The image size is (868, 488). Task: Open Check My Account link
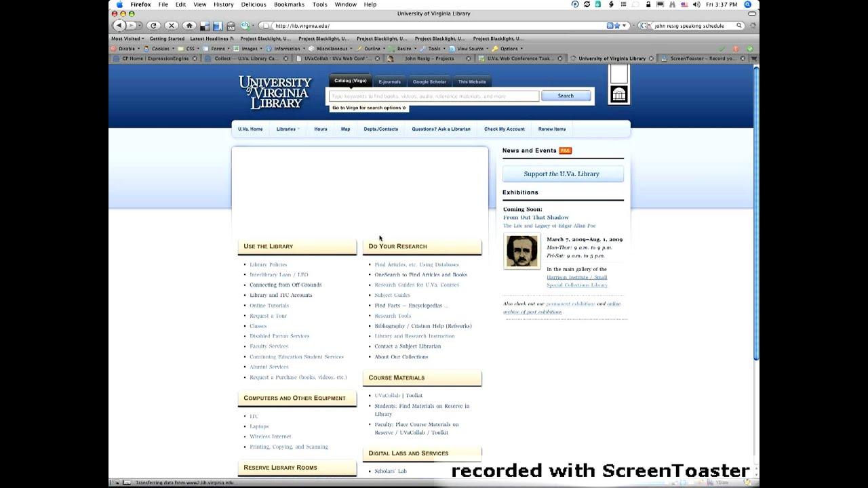(505, 129)
